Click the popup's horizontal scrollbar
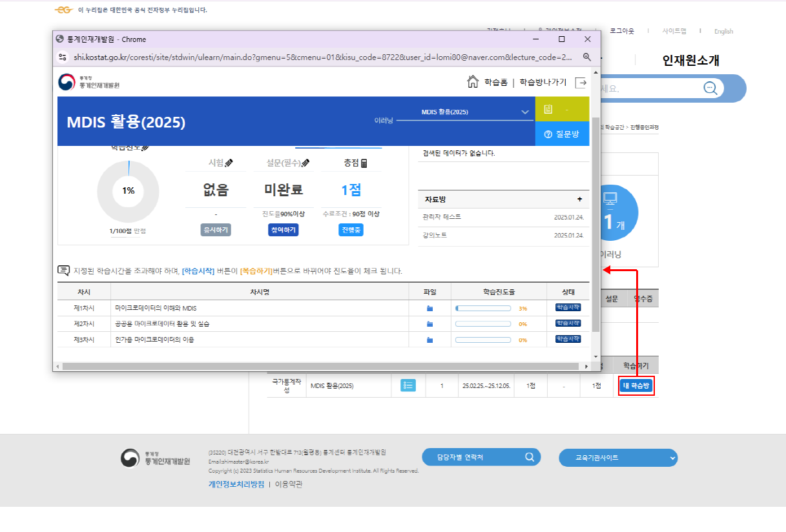Image resolution: width=786 pixels, height=532 pixels. pyautogui.click(x=321, y=367)
